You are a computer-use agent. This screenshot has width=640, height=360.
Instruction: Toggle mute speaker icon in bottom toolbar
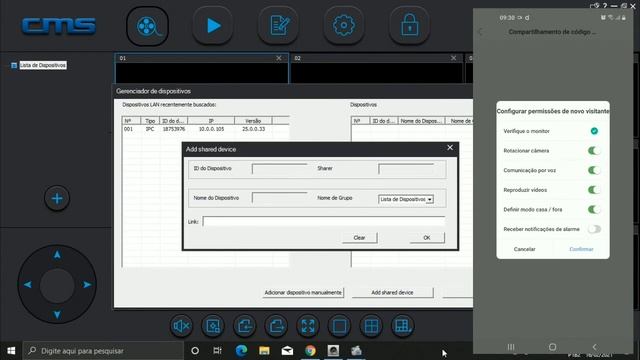181,326
